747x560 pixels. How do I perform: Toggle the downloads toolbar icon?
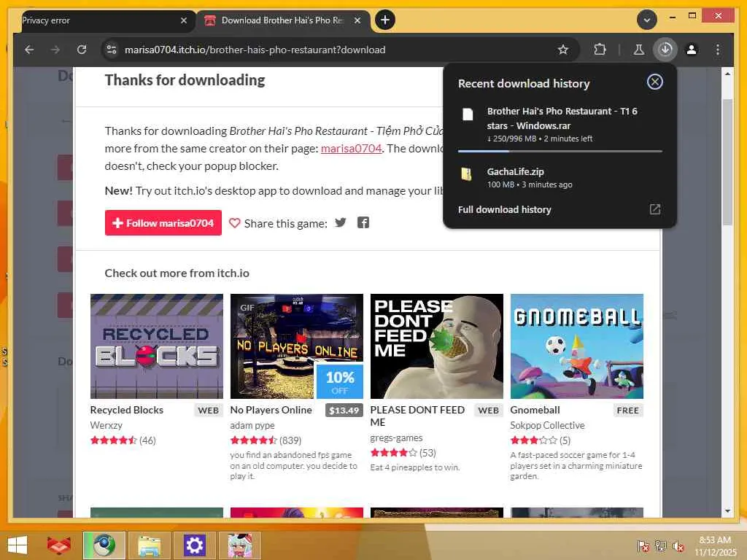point(665,50)
